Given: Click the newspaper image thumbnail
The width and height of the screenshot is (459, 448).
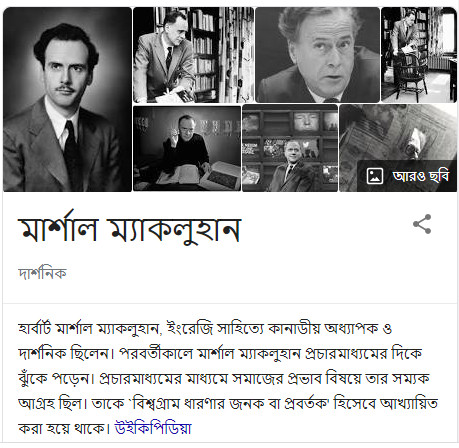Looking at the screenshot, I should pyautogui.click(x=398, y=149).
